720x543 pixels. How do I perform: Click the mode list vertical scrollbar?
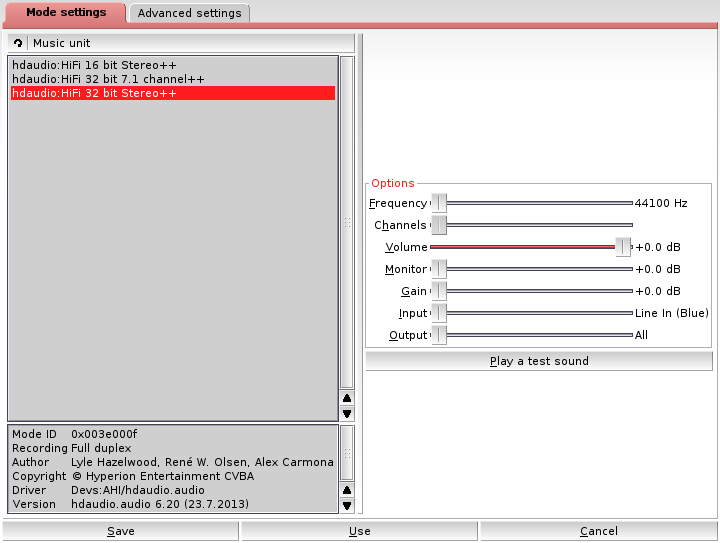[347, 222]
